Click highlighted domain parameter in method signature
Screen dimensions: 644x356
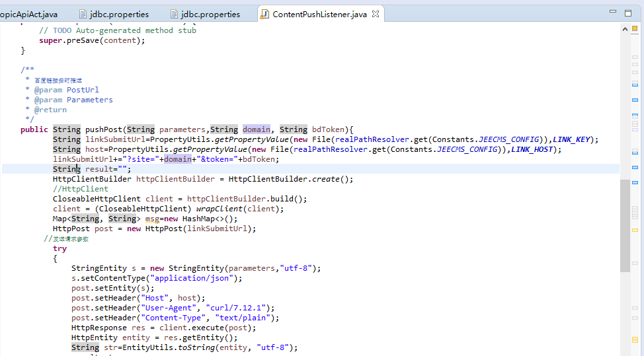click(257, 129)
